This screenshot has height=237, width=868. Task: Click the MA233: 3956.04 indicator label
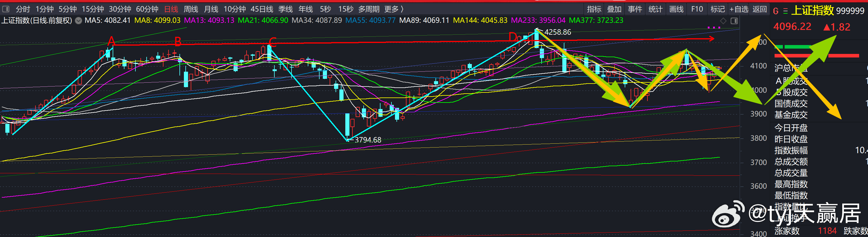point(538,20)
